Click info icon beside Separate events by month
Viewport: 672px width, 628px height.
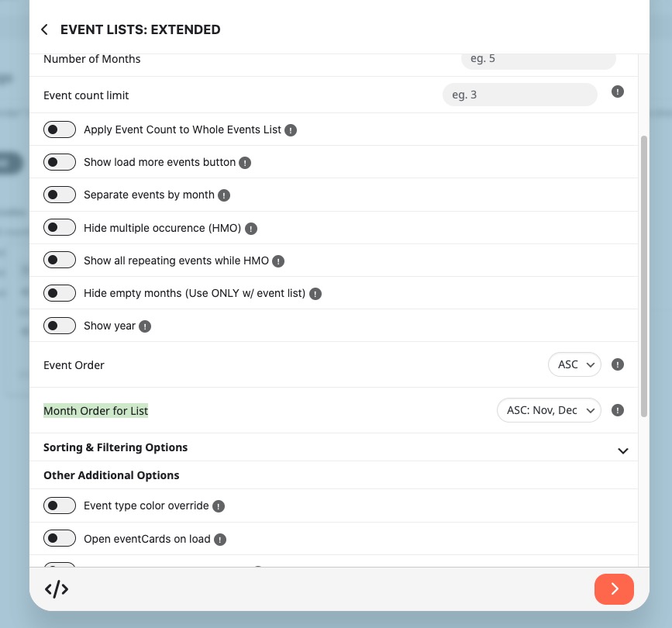coord(224,195)
